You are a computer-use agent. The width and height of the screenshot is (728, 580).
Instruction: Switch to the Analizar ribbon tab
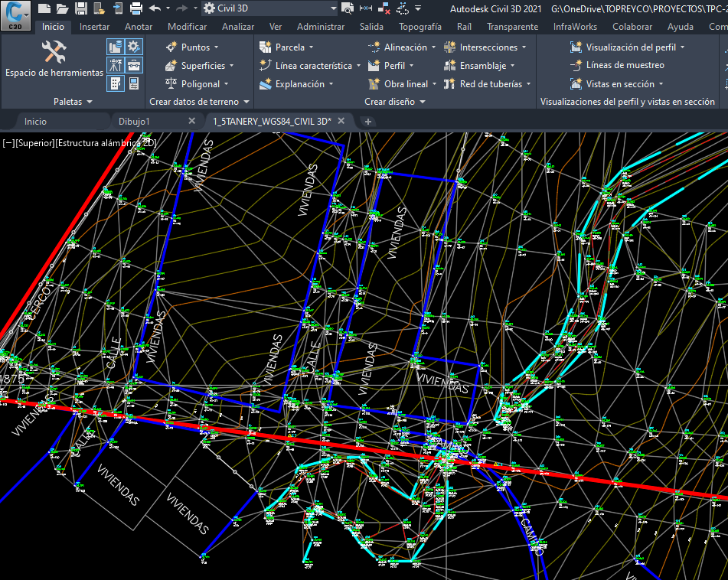[x=237, y=27]
